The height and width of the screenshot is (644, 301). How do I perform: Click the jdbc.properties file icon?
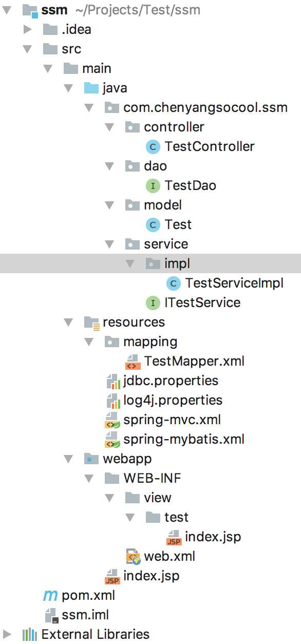[112, 381]
